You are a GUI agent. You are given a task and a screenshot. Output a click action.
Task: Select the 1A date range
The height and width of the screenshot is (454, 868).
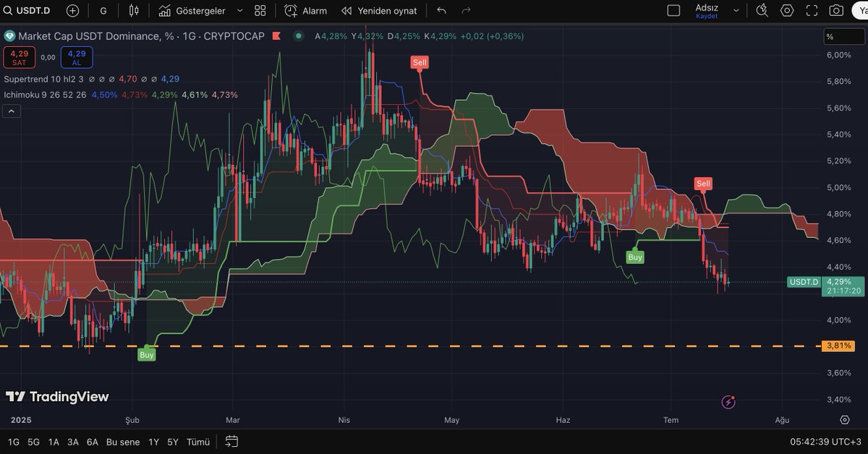[x=54, y=442]
